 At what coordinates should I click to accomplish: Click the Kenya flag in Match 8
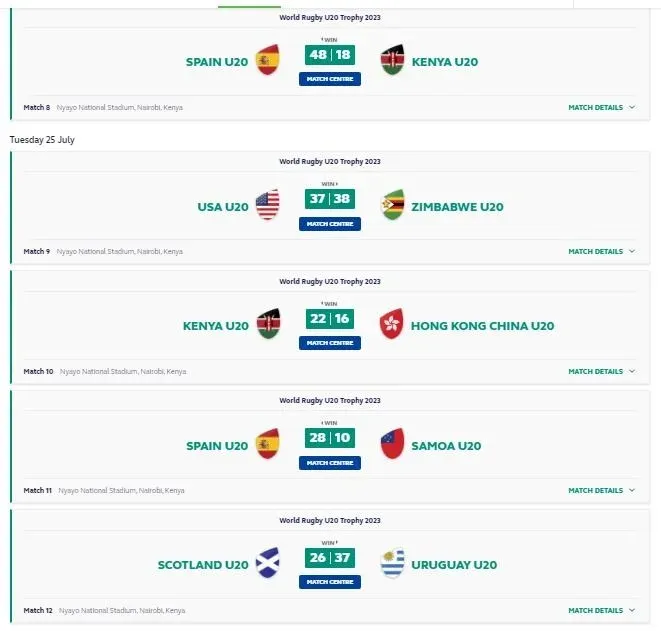[x=392, y=61]
